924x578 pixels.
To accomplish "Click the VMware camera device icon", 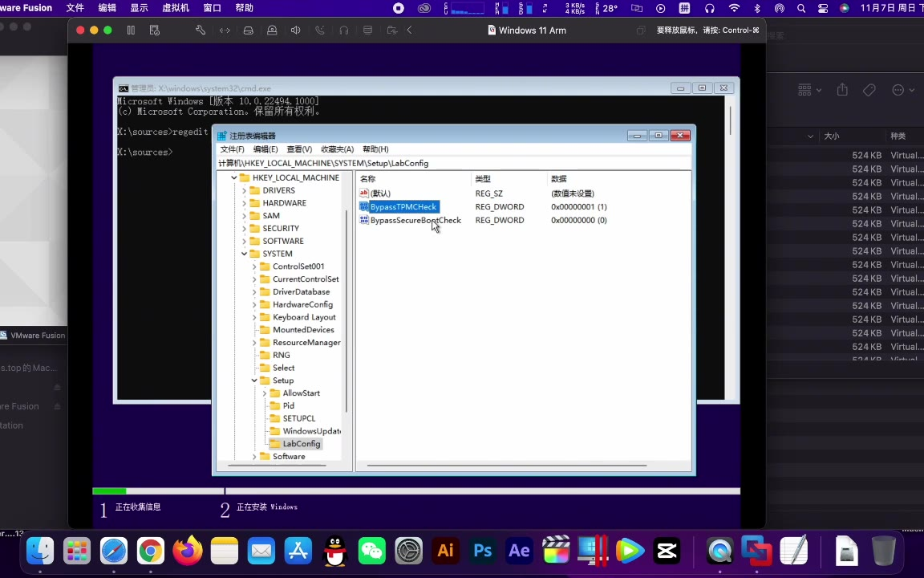I will 272,30.
